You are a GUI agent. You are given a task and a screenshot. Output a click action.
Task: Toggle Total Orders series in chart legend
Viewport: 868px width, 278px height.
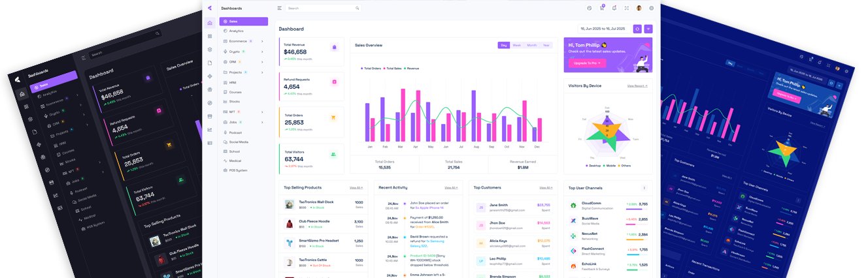(x=371, y=69)
